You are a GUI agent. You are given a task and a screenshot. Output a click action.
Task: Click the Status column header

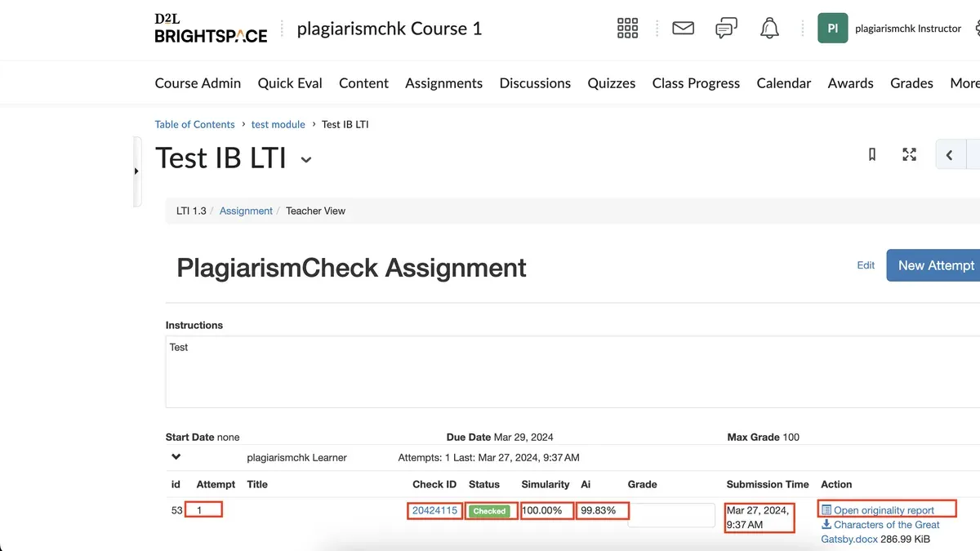(484, 484)
